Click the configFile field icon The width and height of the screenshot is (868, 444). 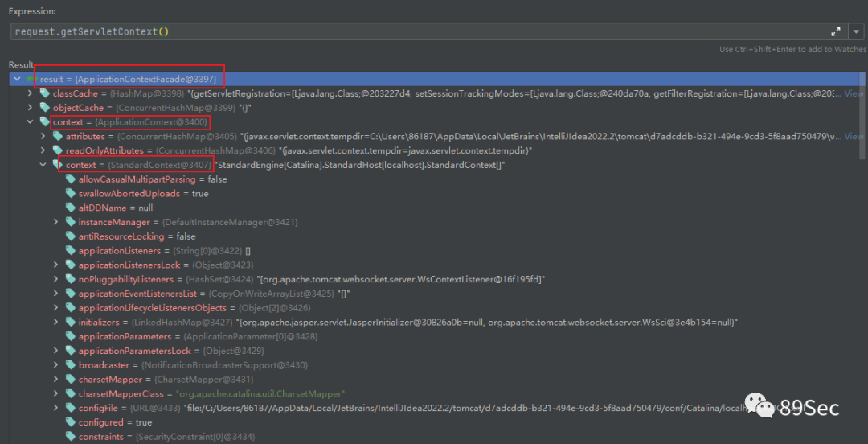pos(70,408)
